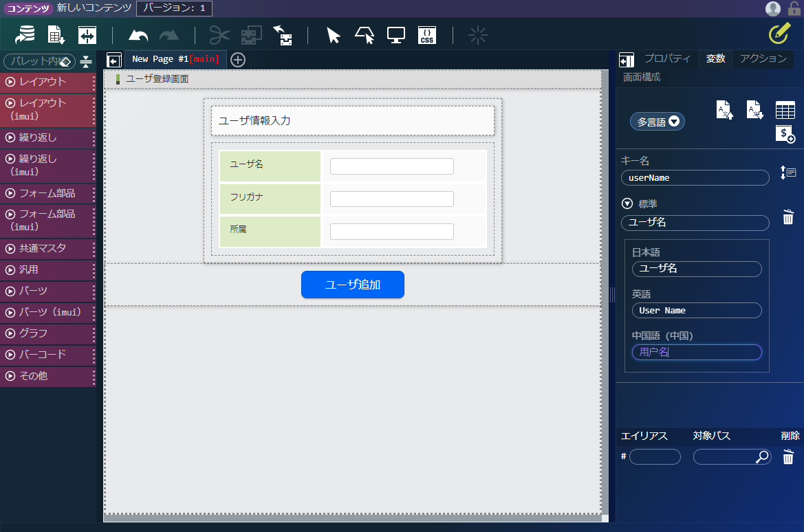Click the search icon in target path
This screenshot has width=804, height=532.
pyautogui.click(x=763, y=456)
